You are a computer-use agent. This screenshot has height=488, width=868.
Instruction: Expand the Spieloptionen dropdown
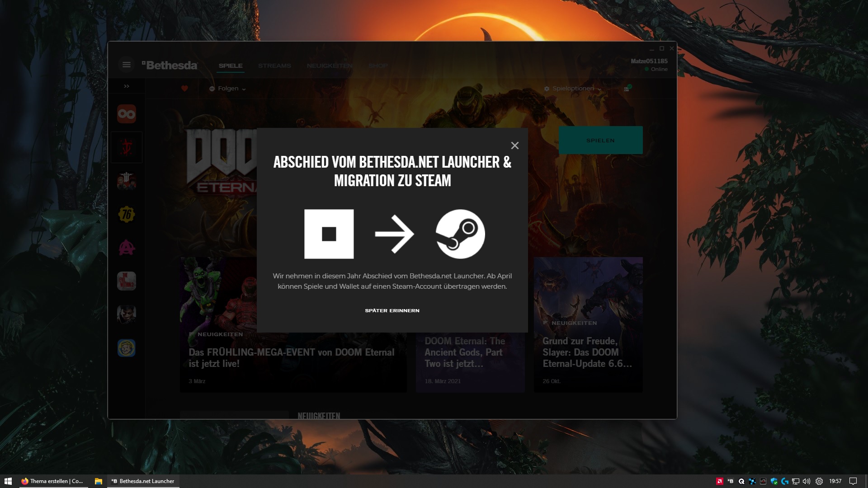point(573,89)
